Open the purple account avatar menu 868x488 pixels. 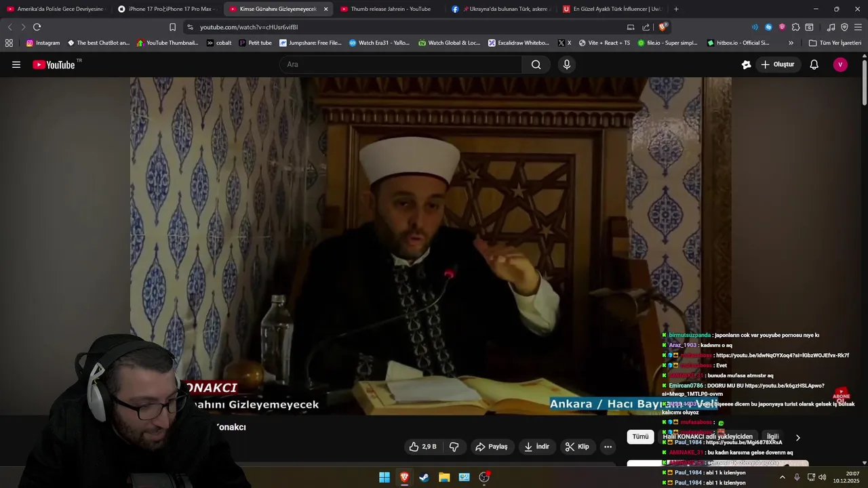coord(840,64)
